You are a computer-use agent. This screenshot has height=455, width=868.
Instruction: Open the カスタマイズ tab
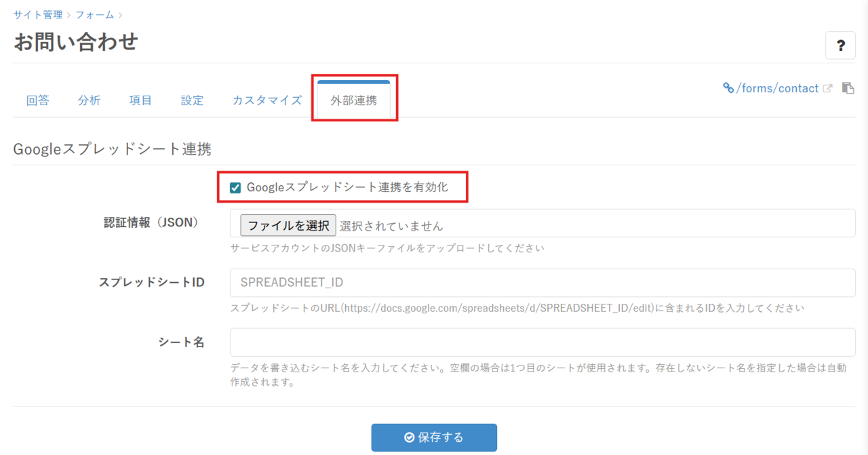point(267,100)
